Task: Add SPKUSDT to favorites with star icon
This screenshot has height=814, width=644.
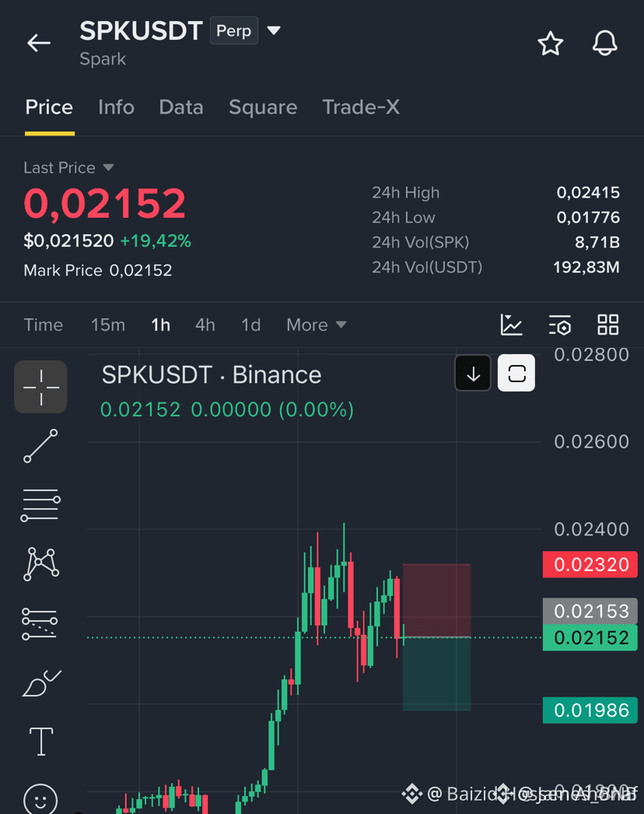Action: (x=550, y=43)
